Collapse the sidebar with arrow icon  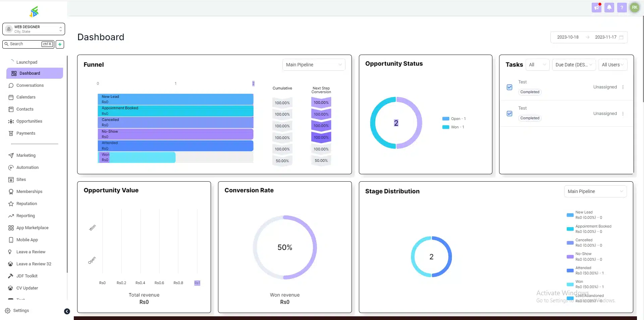point(67,311)
